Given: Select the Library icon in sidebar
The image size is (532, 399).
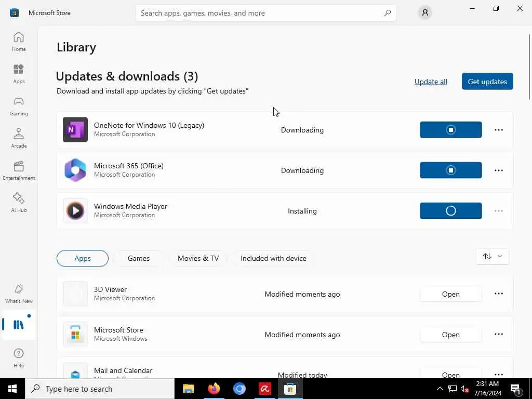Looking at the screenshot, I should pyautogui.click(x=19, y=325).
